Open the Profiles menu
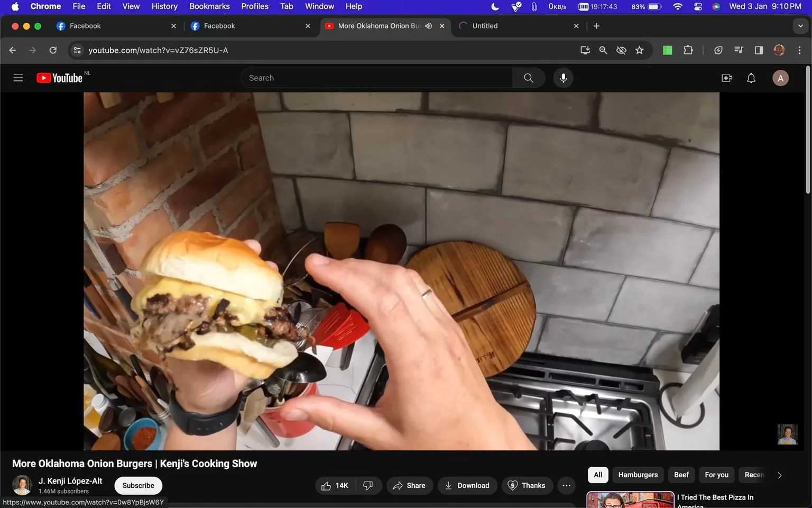 click(255, 6)
